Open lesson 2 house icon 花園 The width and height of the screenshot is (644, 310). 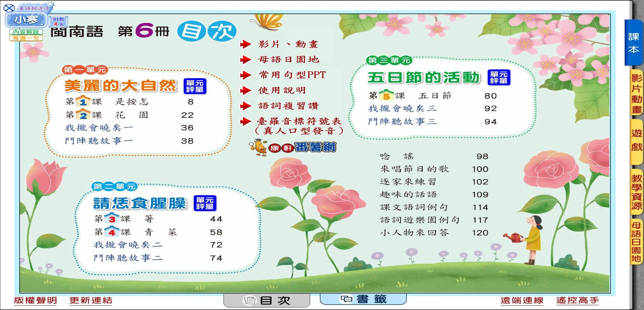83,115
